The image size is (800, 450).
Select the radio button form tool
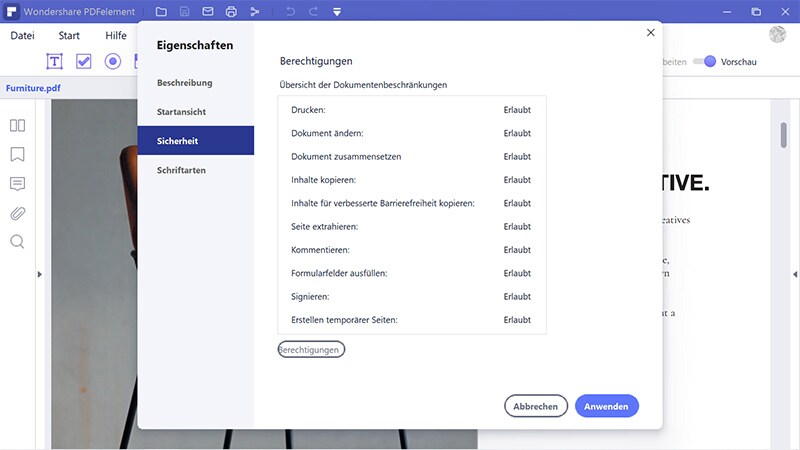113,61
